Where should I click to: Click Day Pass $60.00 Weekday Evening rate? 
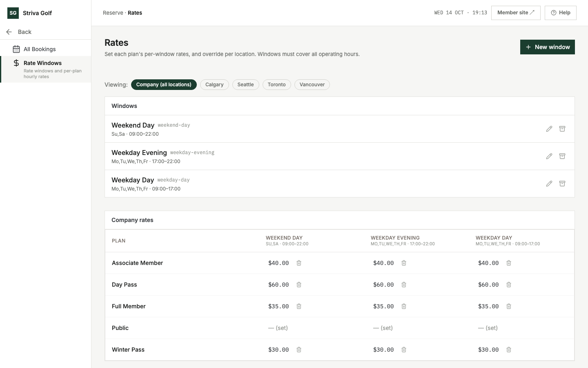383,285
